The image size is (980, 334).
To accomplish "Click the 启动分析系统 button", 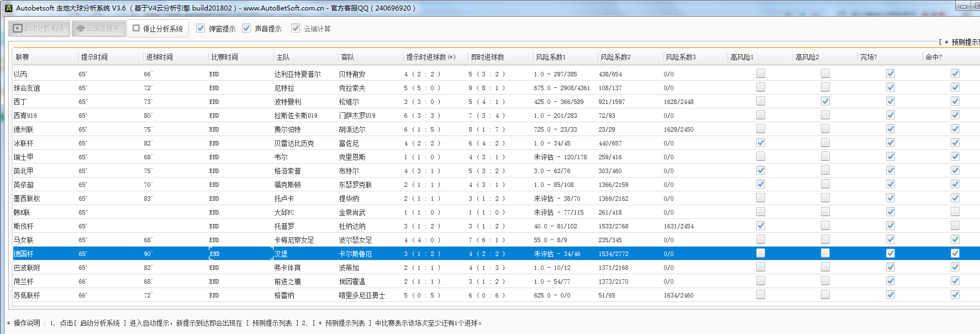I will 39,28.
